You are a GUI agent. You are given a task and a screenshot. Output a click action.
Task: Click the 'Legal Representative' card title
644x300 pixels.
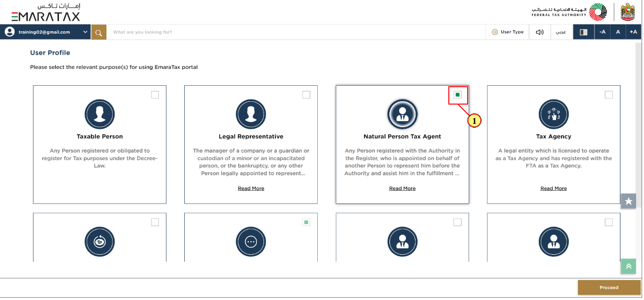click(x=251, y=137)
